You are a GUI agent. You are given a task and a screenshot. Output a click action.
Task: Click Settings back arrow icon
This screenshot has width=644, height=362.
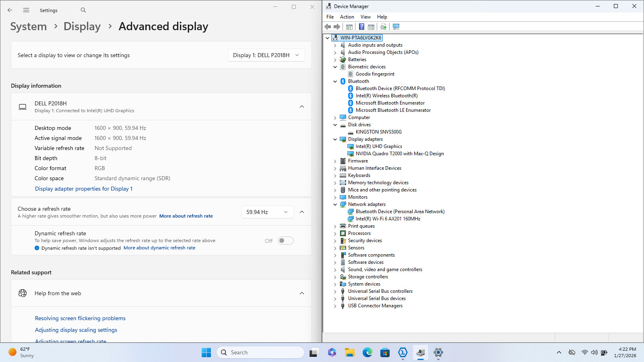tap(10, 10)
